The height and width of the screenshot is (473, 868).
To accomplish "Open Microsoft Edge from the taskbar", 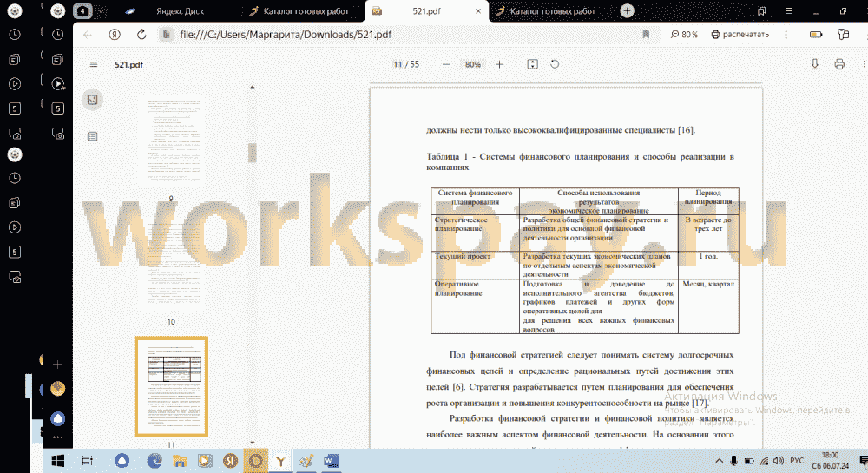I will (154, 460).
